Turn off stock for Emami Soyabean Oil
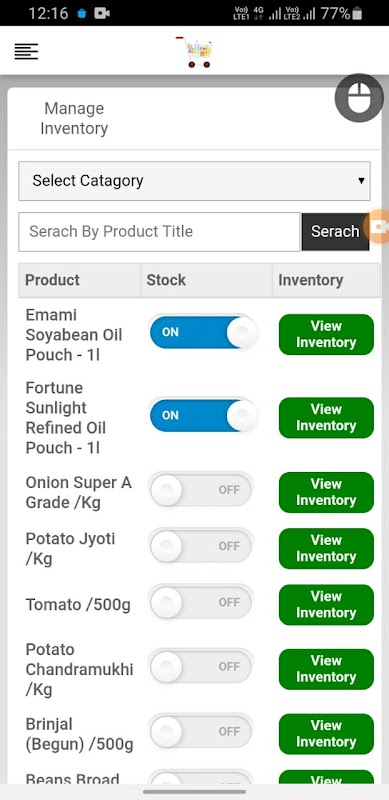389x800 pixels. (203, 332)
